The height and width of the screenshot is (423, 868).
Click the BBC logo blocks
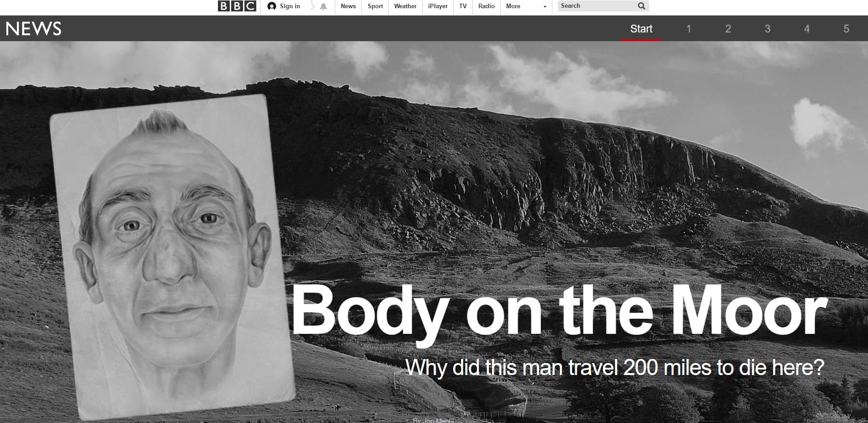[237, 6]
